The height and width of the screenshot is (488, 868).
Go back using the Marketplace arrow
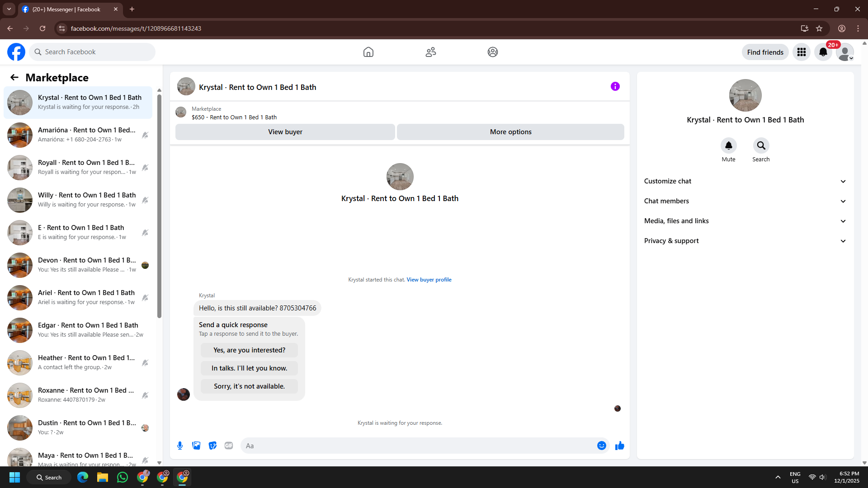[14, 77]
